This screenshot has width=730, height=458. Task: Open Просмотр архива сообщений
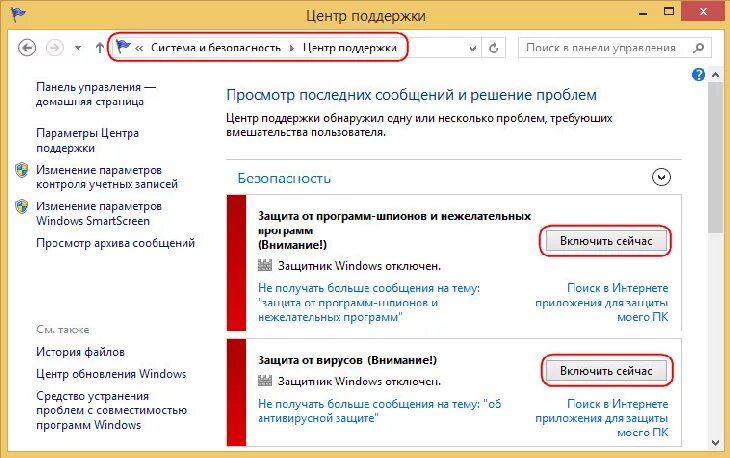[x=115, y=243]
